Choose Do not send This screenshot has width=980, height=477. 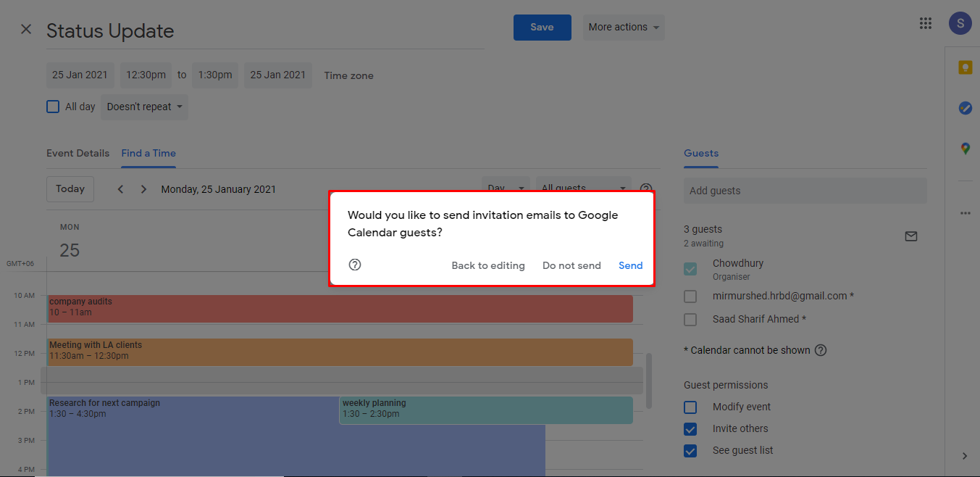(571, 265)
